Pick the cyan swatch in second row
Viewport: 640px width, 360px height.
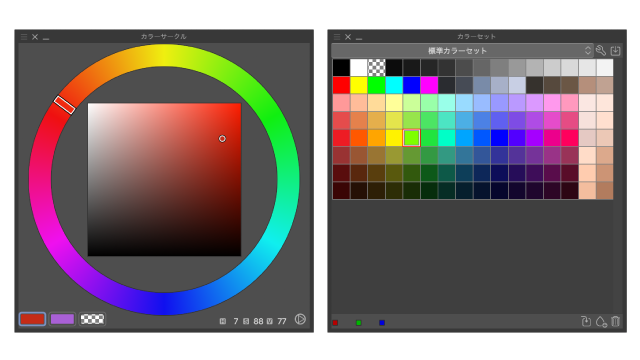point(394,85)
